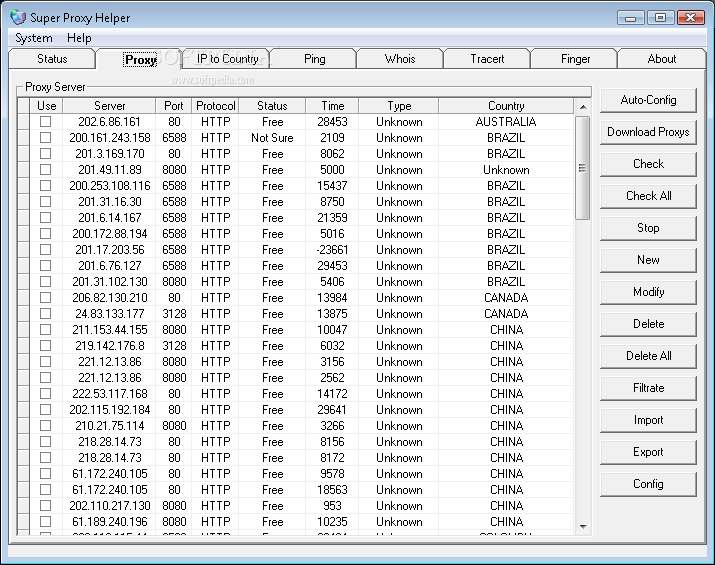The width and height of the screenshot is (715, 565).
Task: Sort by the Server column header
Action: pos(109,106)
